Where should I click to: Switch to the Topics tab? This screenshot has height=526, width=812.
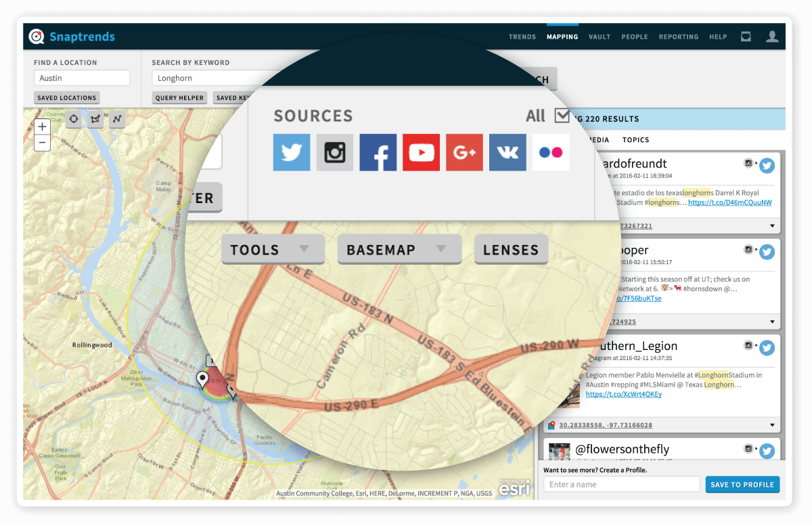tap(635, 140)
